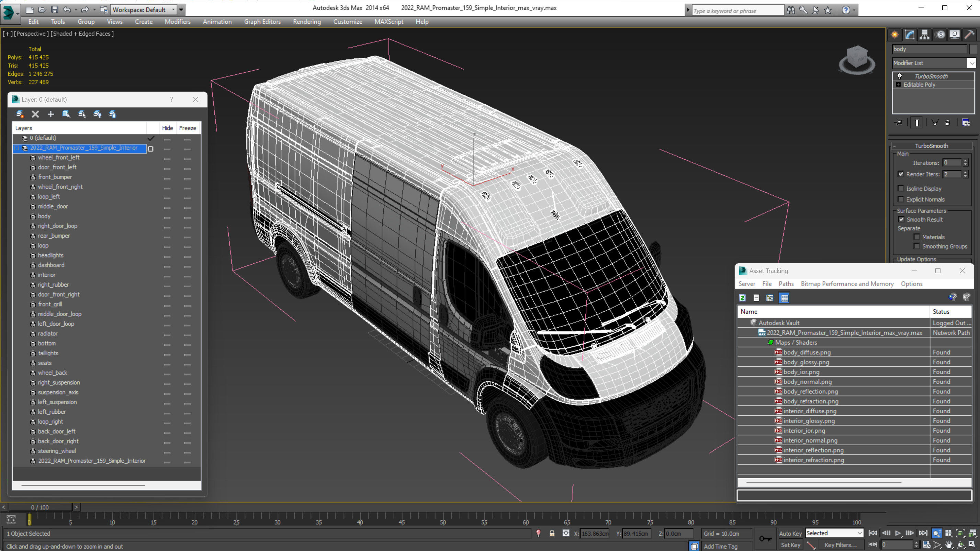Collapse the 2022_RAM_Promaster layer tree
The width and height of the screenshot is (980, 551).
pos(17,148)
